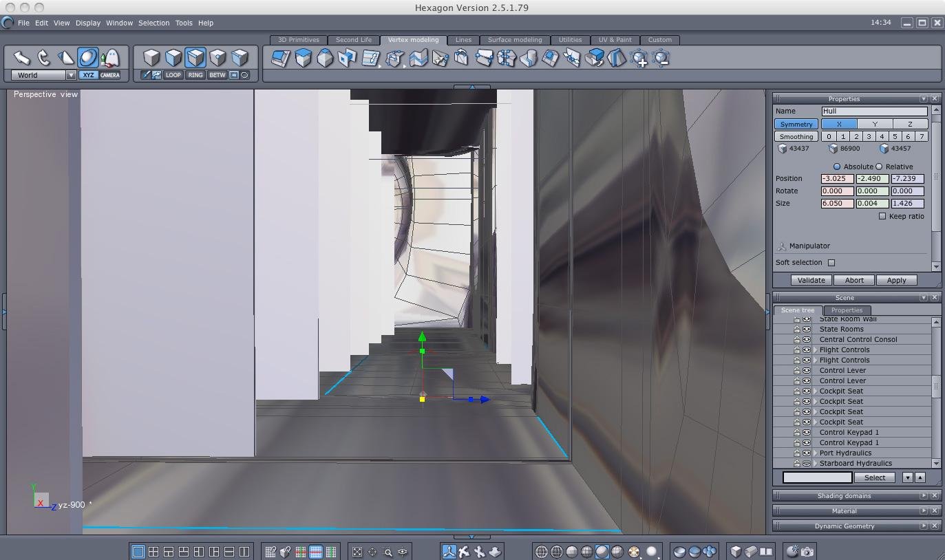This screenshot has width=945, height=560.
Task: Expand the Material panel
Action: pos(924,510)
